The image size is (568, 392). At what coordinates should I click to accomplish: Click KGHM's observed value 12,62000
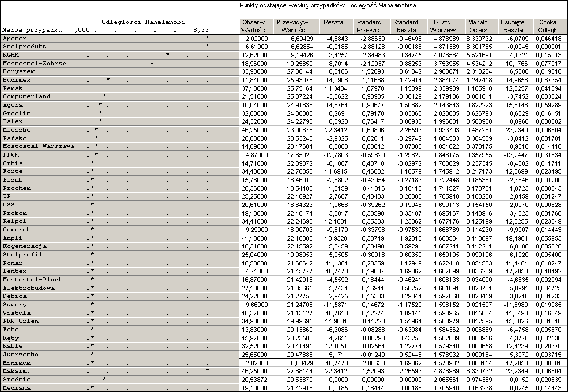click(254, 55)
